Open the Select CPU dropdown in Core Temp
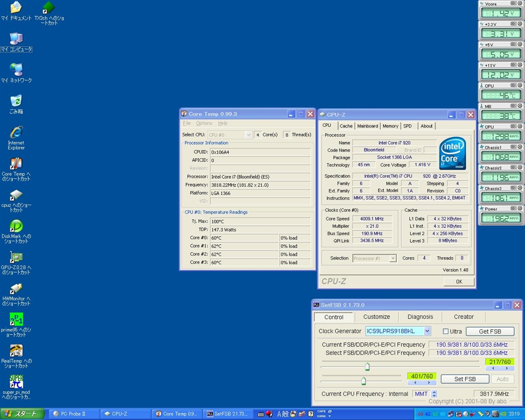 click(x=248, y=135)
